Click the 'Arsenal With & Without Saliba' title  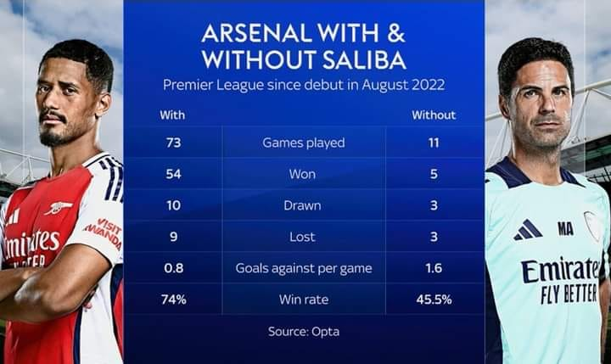[x=304, y=45]
